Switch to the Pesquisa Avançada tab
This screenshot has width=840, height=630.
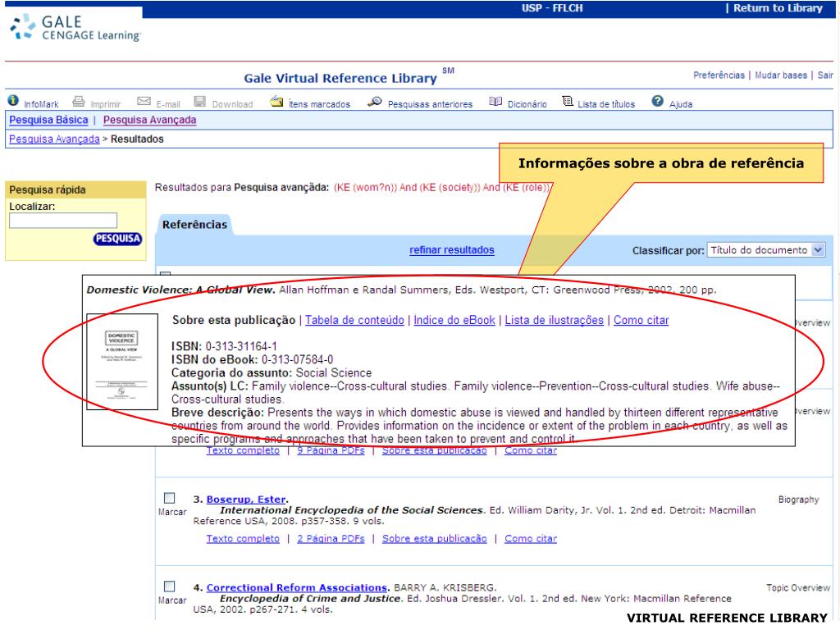[x=149, y=120]
